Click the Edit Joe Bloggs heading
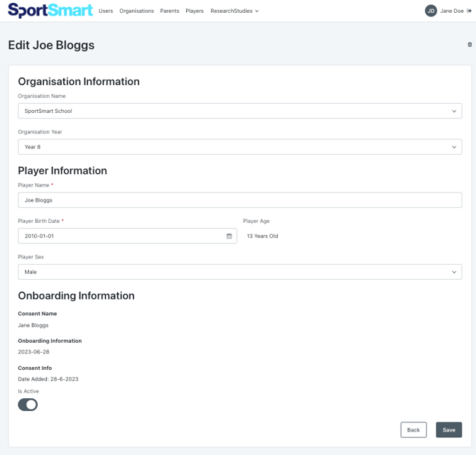 click(51, 45)
